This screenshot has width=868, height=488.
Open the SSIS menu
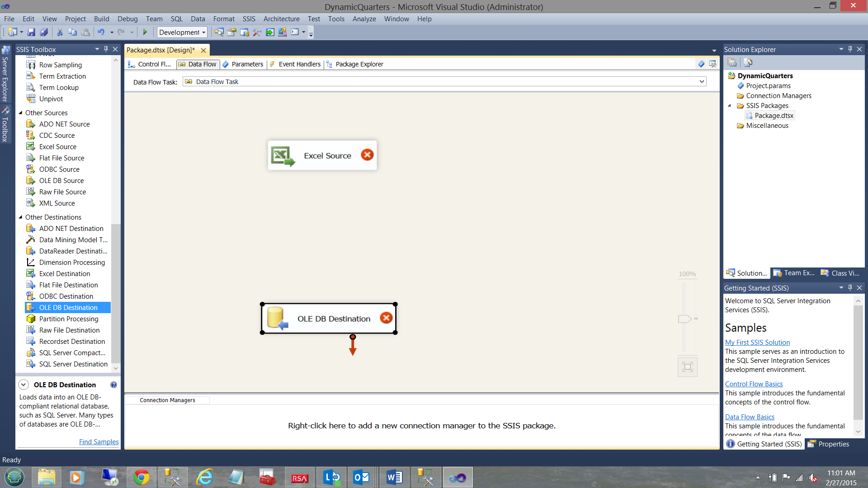tap(249, 19)
